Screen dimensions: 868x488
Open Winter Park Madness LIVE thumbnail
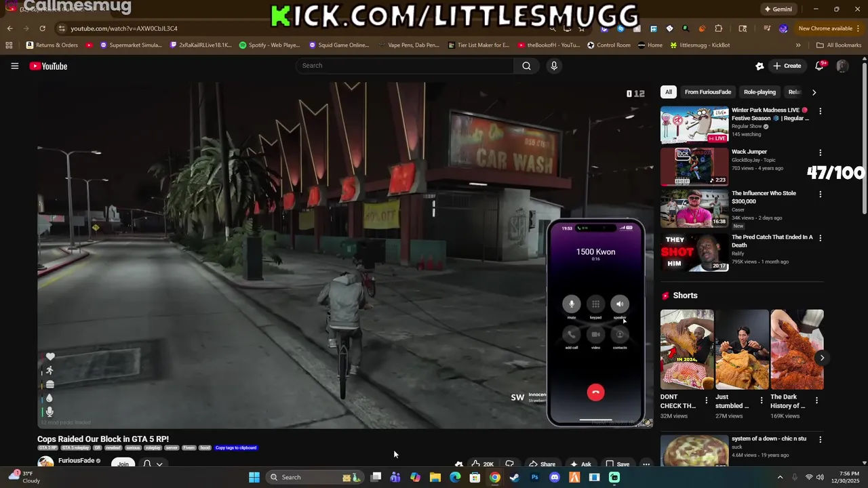point(694,125)
